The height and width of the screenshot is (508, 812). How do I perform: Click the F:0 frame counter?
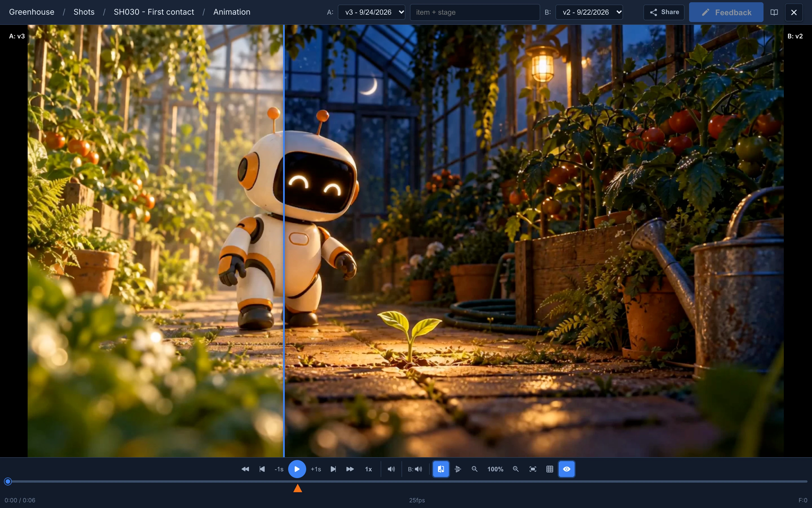[x=803, y=500]
